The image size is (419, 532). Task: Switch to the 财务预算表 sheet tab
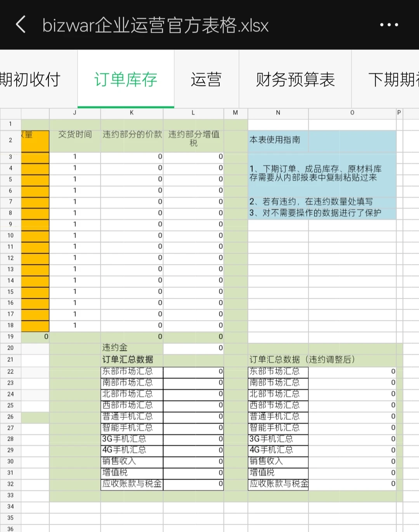click(x=295, y=80)
